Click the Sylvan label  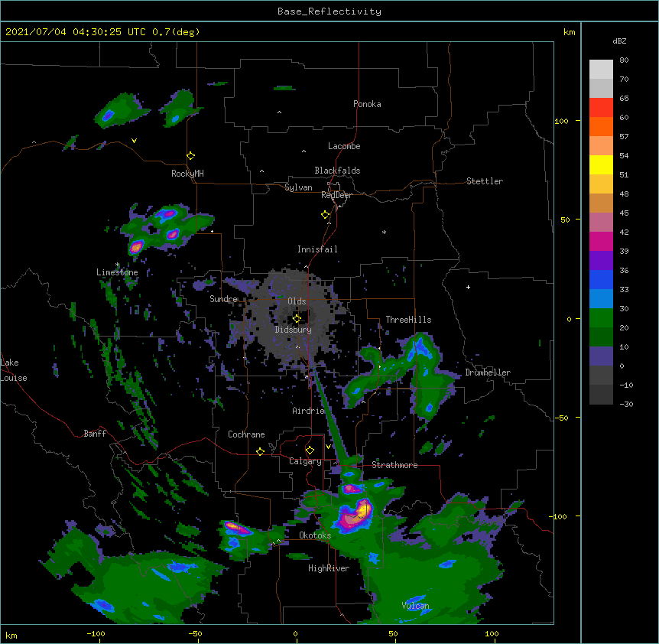[x=298, y=187]
